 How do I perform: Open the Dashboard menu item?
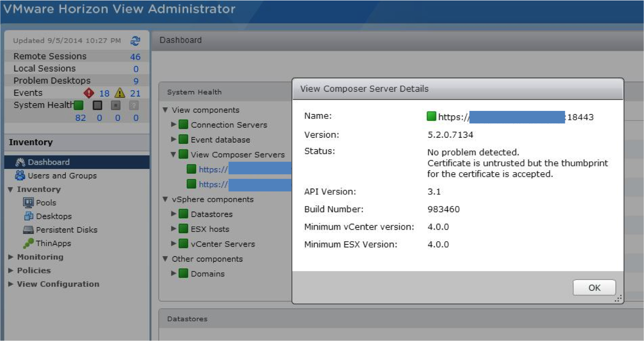point(77,162)
